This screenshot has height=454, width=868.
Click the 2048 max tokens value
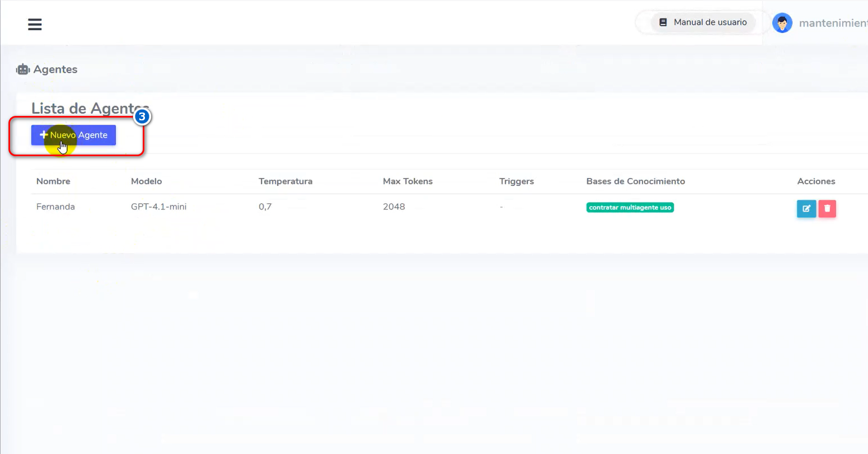click(393, 207)
